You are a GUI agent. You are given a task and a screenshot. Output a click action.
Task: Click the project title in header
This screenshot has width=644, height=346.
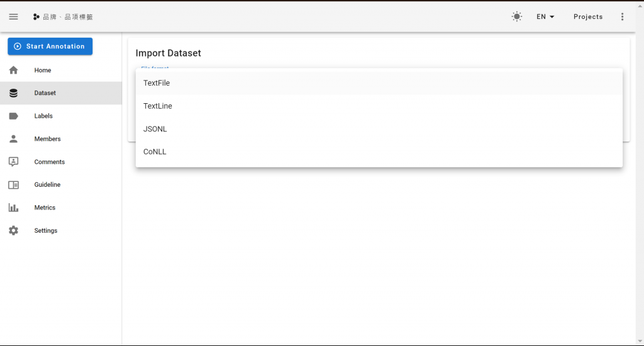click(68, 17)
